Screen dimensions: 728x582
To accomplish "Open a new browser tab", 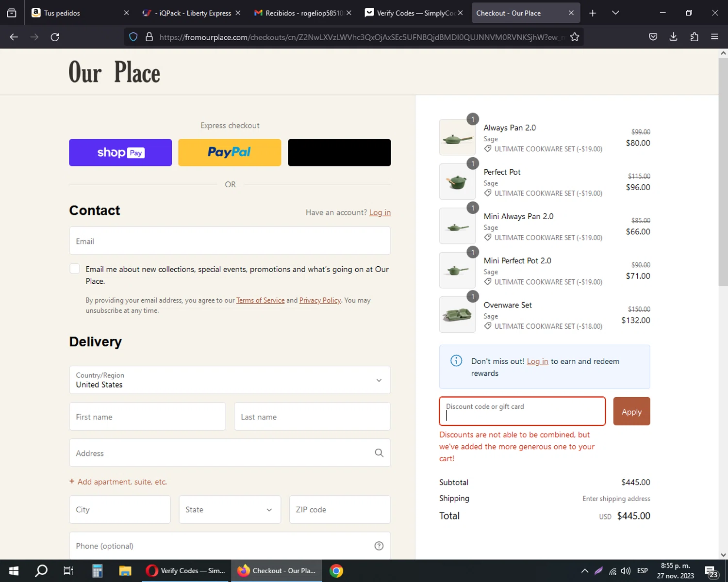I will tap(593, 13).
